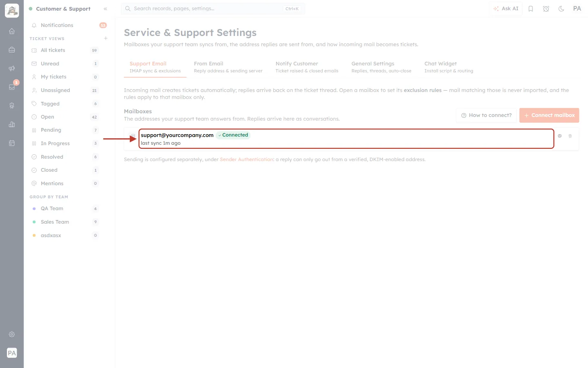Select the Support Email tab
Viewport: 588px width, 368px height.
coord(155,67)
